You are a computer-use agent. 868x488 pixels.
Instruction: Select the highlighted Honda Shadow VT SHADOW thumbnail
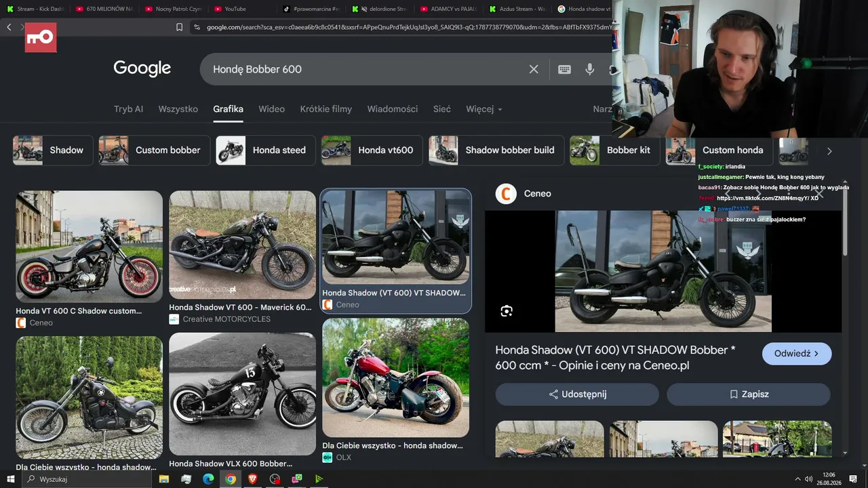click(x=395, y=237)
